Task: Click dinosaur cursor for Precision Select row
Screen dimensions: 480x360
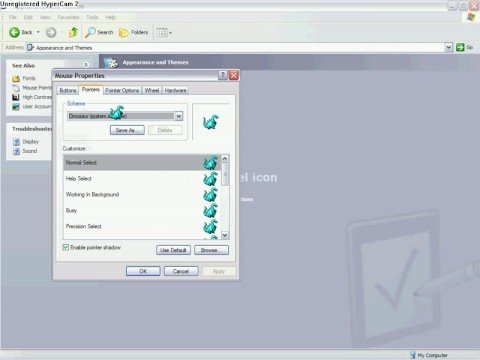Action: tap(211, 226)
